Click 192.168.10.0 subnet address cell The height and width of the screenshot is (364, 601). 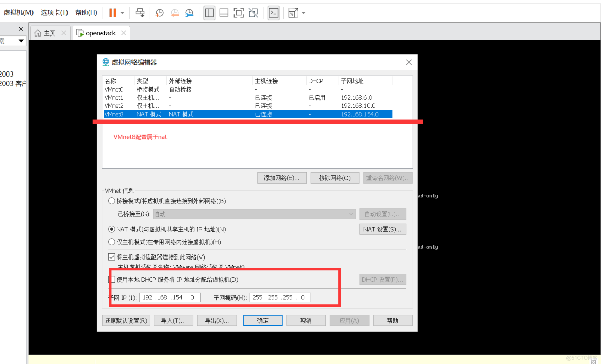tap(358, 105)
